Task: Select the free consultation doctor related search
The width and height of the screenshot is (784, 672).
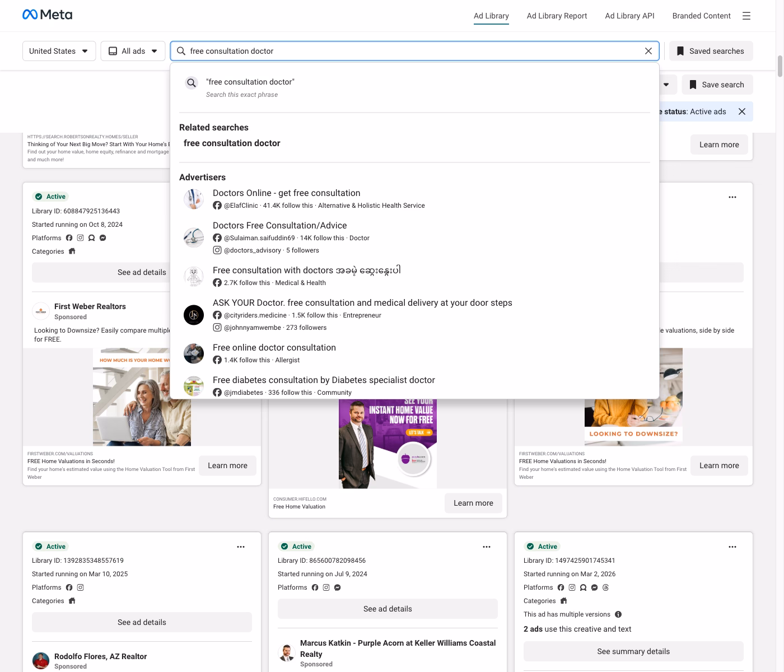Action: tap(232, 143)
